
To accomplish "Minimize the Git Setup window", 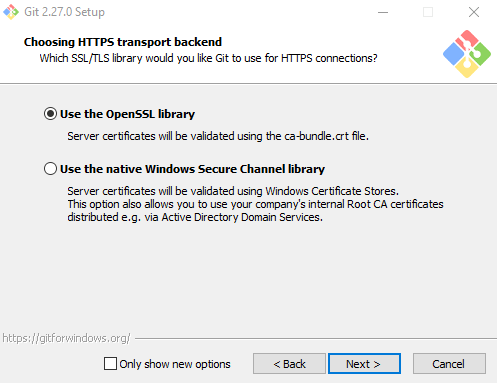I will coord(383,12).
